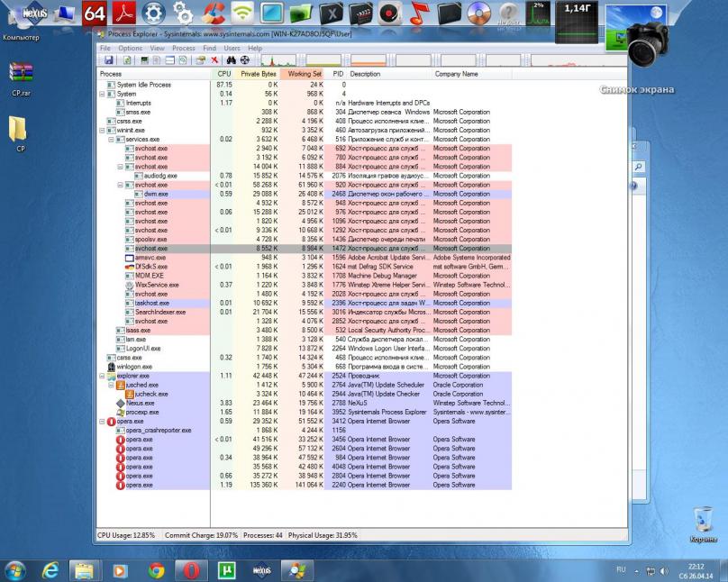728x582 pixels.
Task: Click the Windows Start button
Action: pos(14,570)
